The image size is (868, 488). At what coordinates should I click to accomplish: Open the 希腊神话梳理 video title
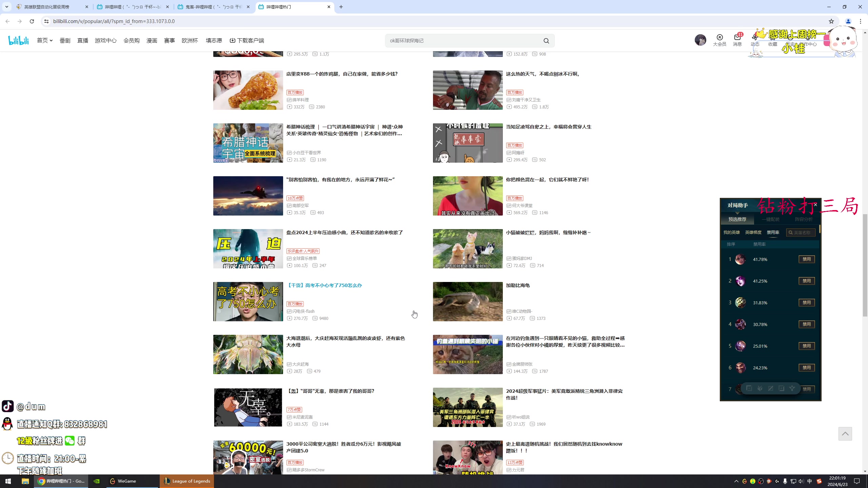pyautogui.click(x=344, y=130)
